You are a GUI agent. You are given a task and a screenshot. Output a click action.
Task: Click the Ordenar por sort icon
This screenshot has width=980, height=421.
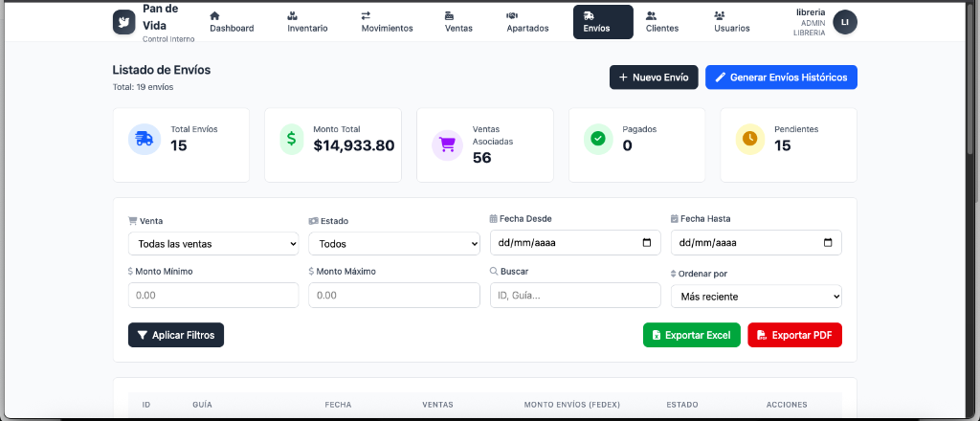click(674, 274)
